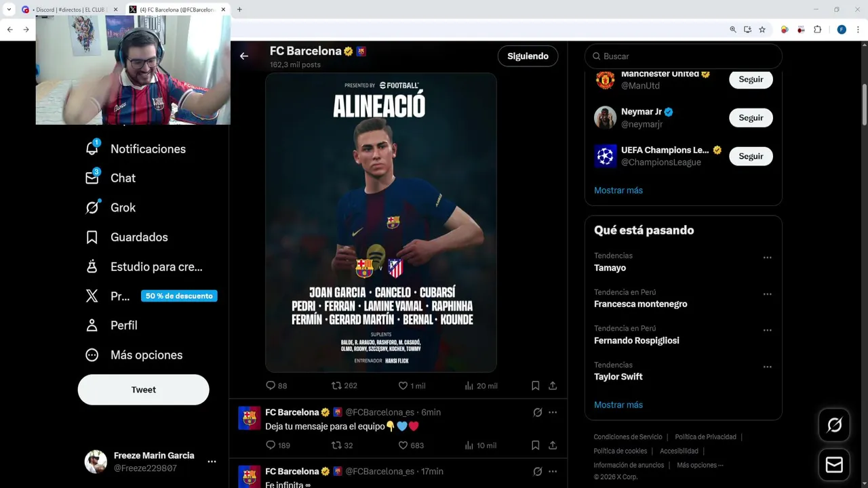Bookmark this page with the star icon
868x488 pixels.
coord(762,30)
